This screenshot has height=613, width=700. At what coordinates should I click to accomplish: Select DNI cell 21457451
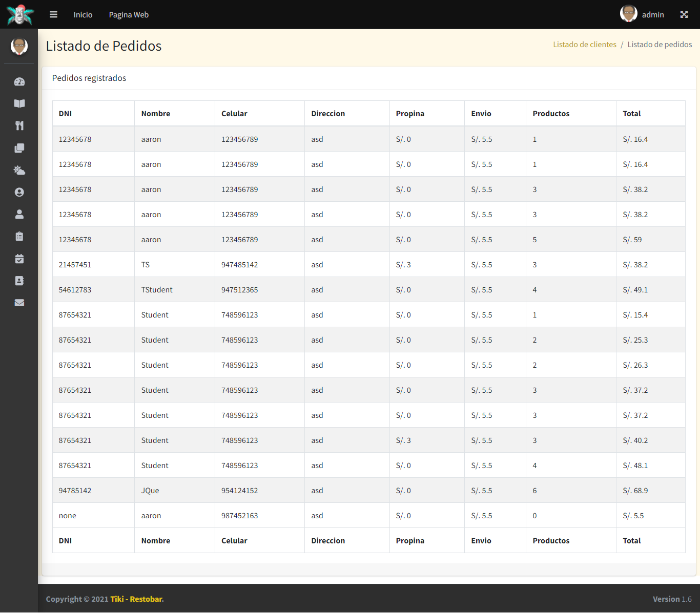tap(93, 265)
